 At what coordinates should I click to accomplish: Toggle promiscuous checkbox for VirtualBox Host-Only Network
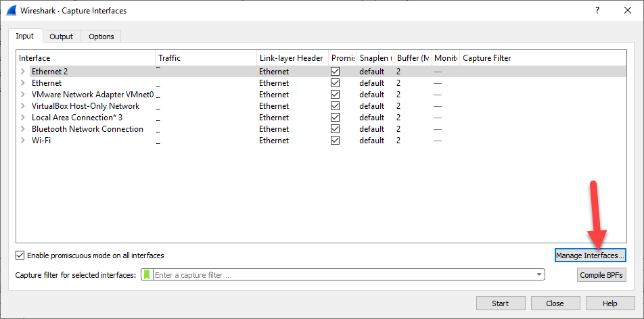click(335, 106)
